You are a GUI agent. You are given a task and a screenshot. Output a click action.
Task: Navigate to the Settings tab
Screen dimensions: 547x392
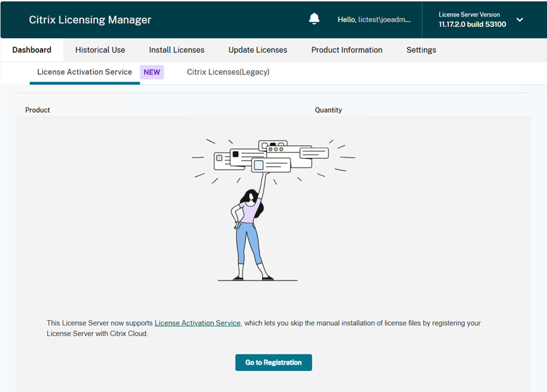421,50
